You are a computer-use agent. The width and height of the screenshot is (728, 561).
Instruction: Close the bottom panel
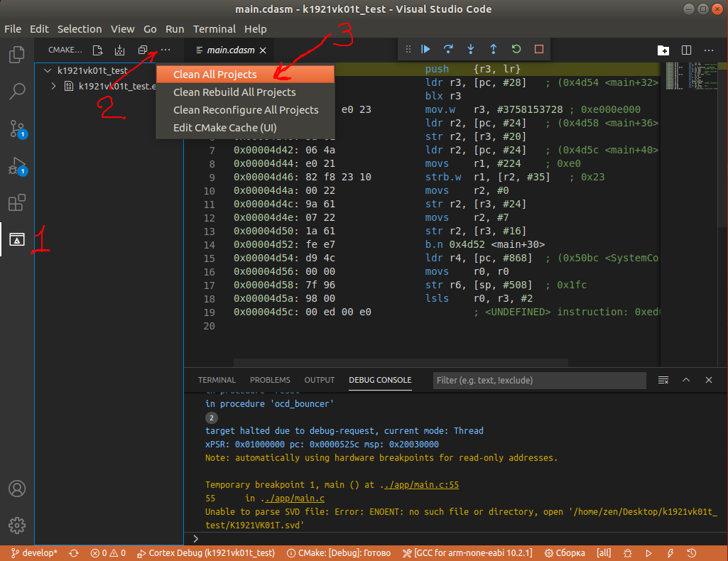tap(709, 380)
